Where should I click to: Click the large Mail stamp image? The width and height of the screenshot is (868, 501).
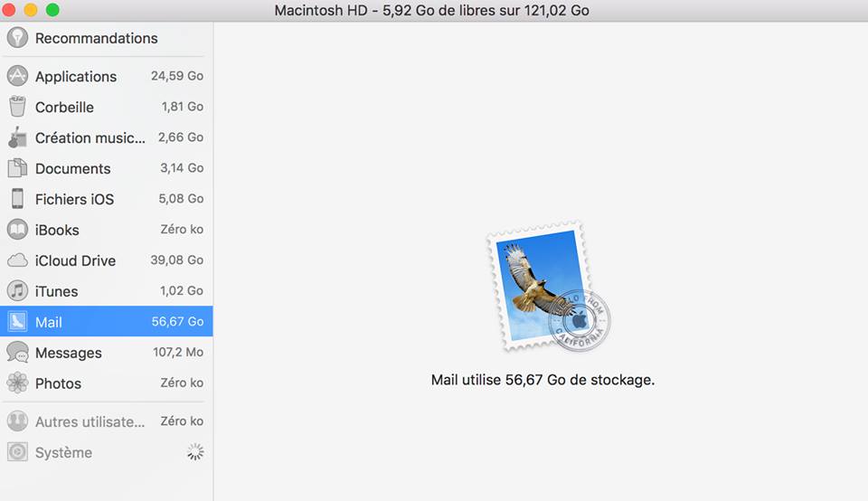tap(548, 287)
